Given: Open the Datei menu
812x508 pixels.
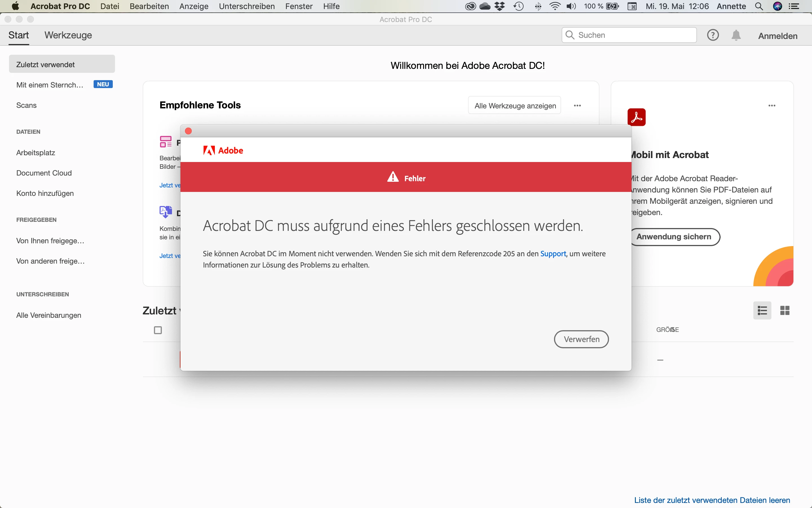Looking at the screenshot, I should click(x=110, y=6).
